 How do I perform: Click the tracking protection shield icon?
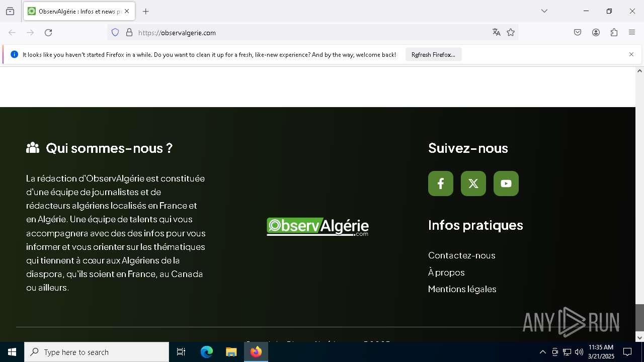click(115, 33)
